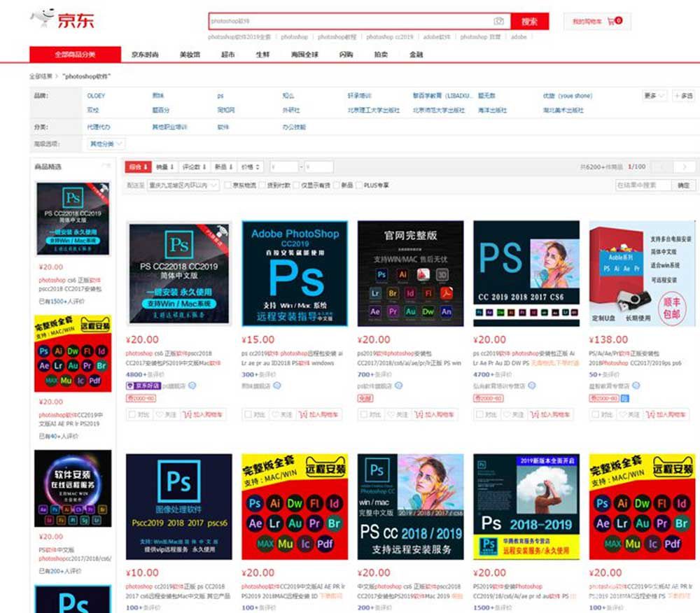
Task: Switch to the 海囤全球 nav tab
Action: click(304, 55)
